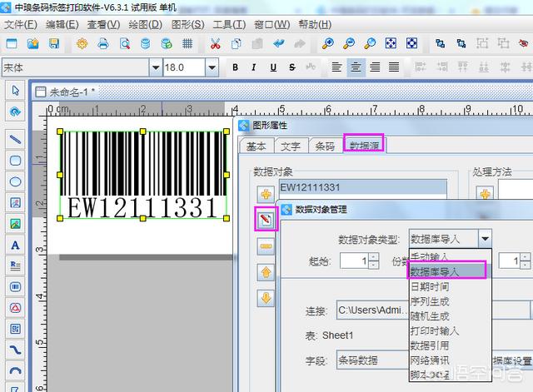533x392 pixels.
Task: Choose 打印时输入 from the type list
Action: [450, 330]
